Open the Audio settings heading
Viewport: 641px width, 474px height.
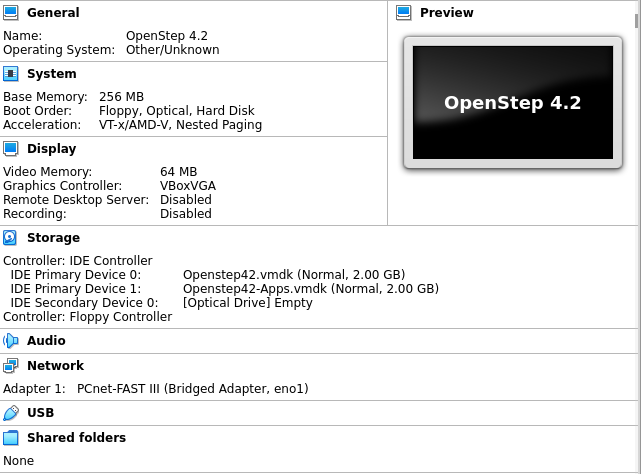pos(46,341)
